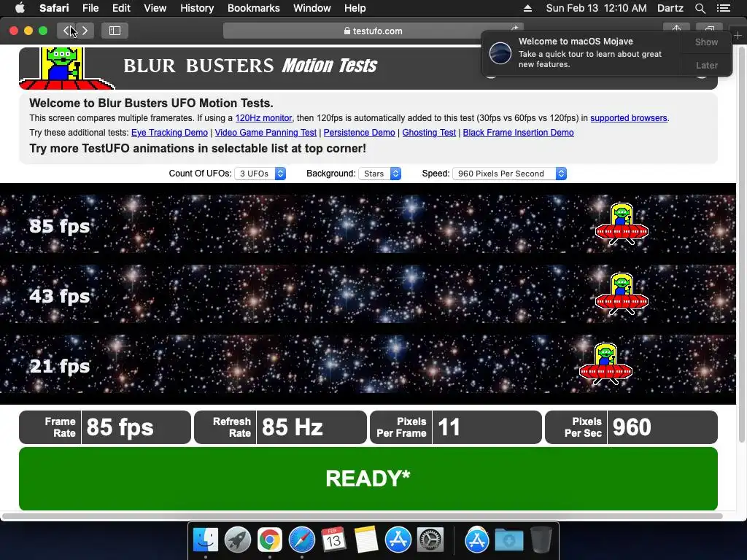
Task: Open Finder from the Dock
Action: [x=206, y=540]
